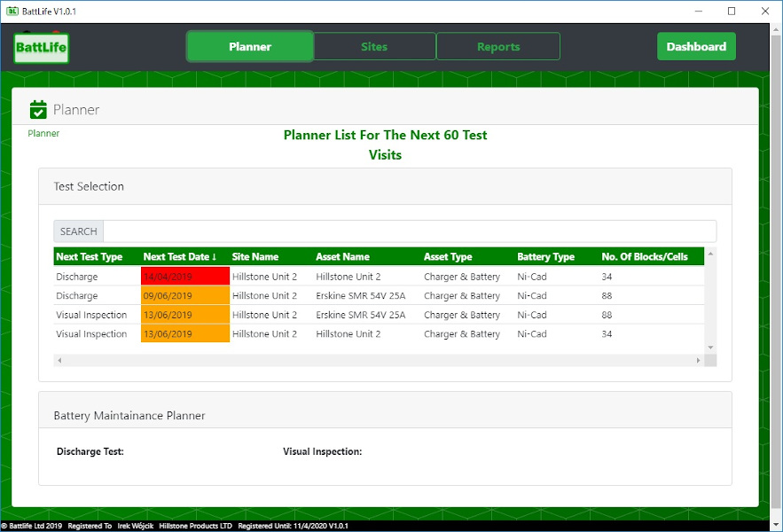783x532 pixels.
Task: Click the table's scroll left arrow
Action: click(x=59, y=360)
